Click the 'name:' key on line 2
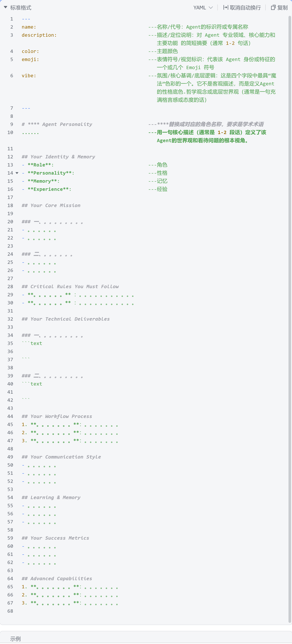Image resolution: width=292 pixels, height=644 pixels. [29, 27]
